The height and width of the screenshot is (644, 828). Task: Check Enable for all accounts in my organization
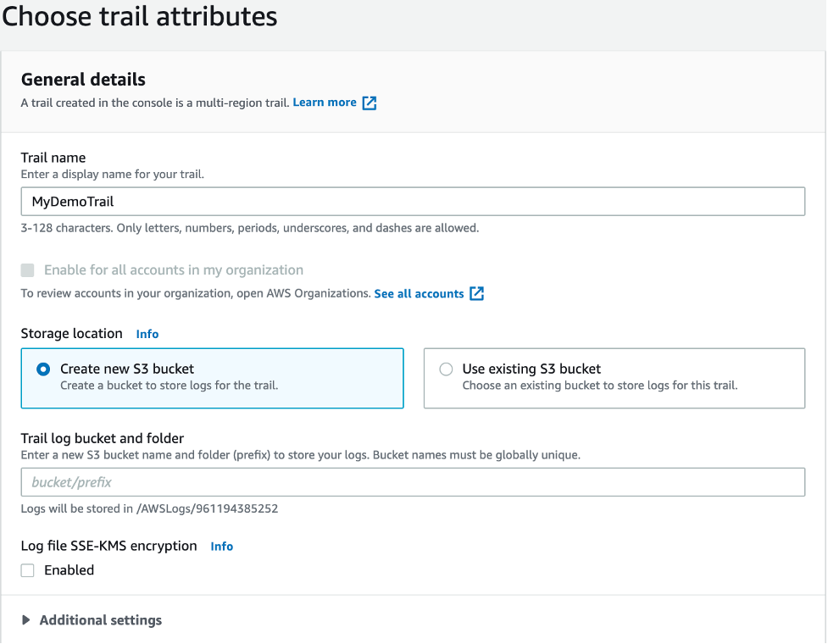pos(28,269)
